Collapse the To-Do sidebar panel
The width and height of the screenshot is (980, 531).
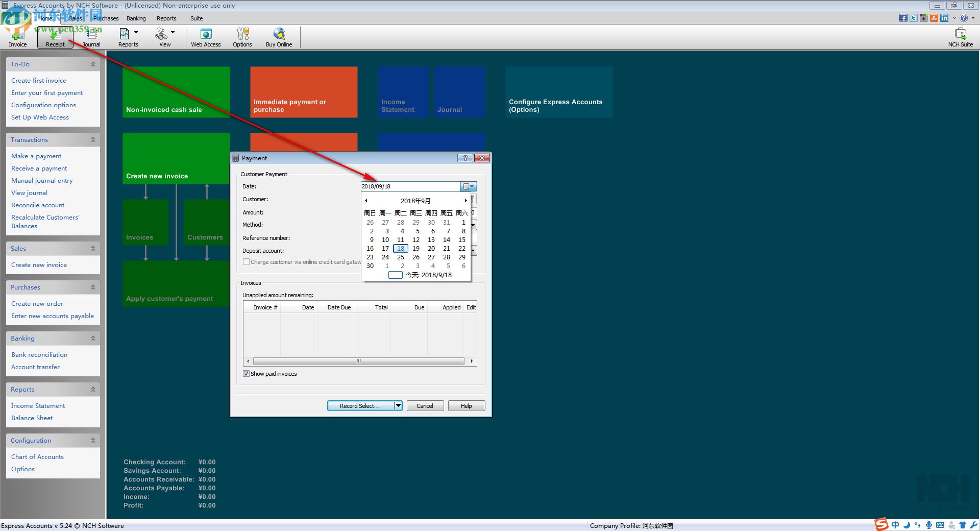click(93, 64)
